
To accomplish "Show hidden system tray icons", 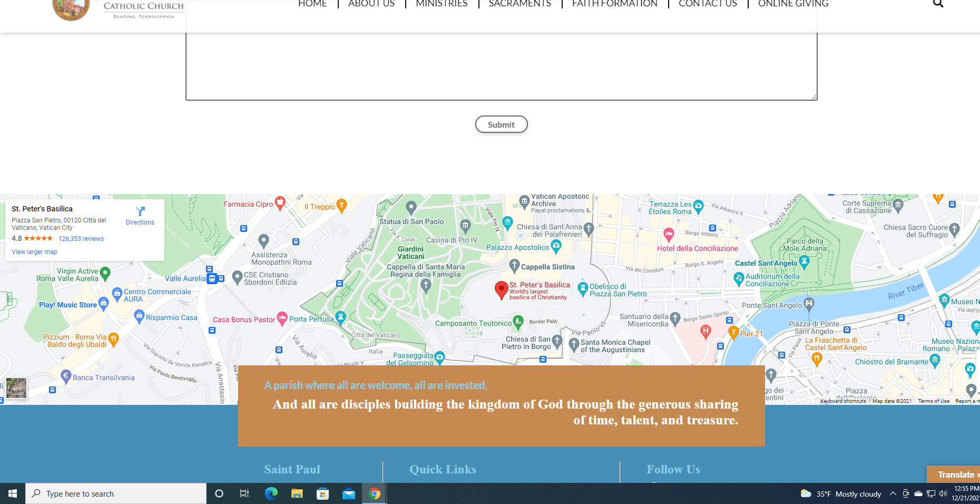I will (893, 493).
